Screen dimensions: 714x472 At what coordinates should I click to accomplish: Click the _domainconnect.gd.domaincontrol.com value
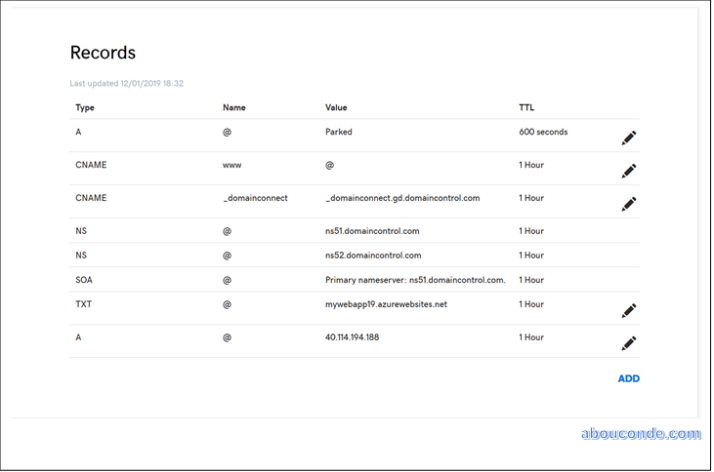[x=402, y=198]
